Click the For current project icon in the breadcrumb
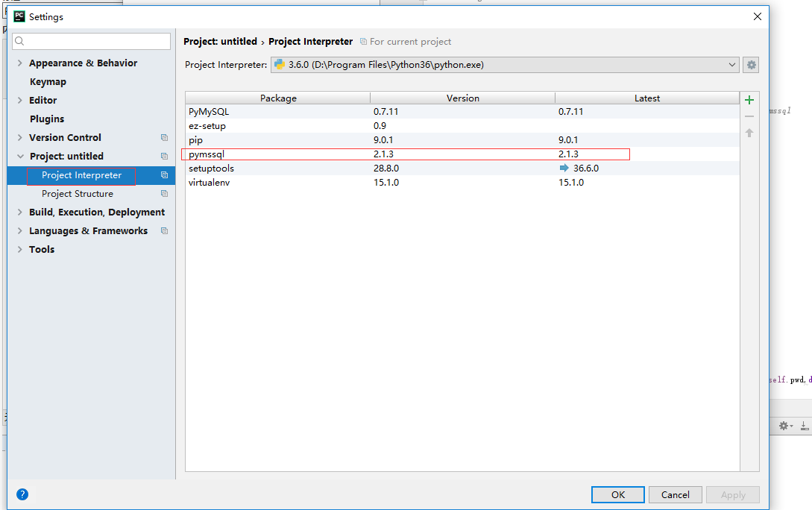The height and width of the screenshot is (510, 812). (x=364, y=42)
